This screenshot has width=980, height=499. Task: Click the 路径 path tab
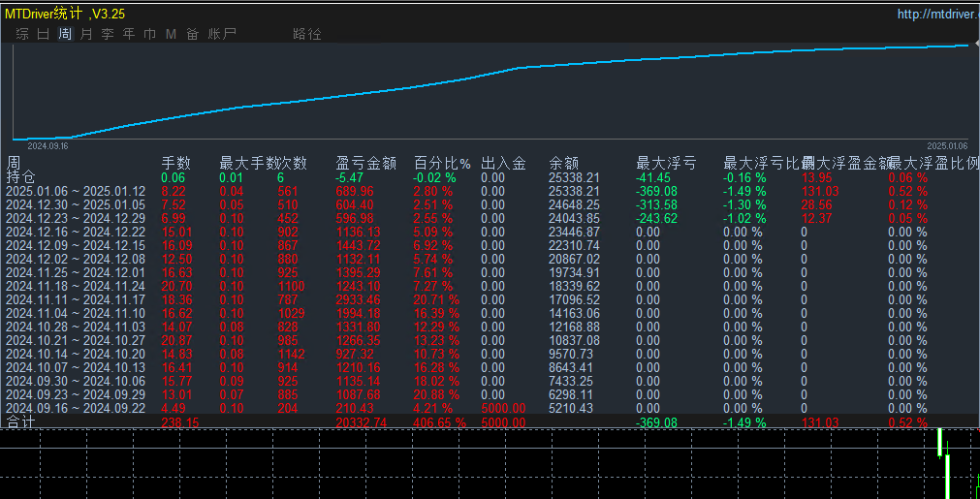coord(306,34)
